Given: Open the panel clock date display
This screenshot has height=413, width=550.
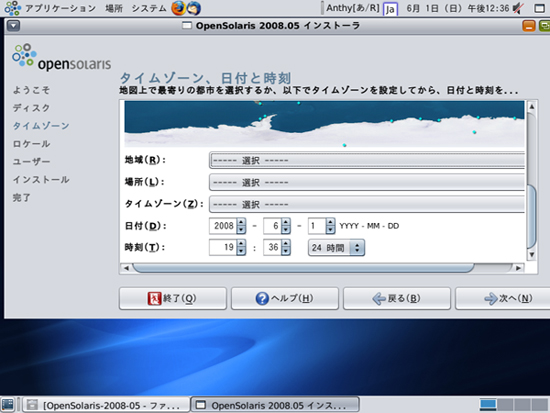Looking at the screenshot, I should point(458,8).
